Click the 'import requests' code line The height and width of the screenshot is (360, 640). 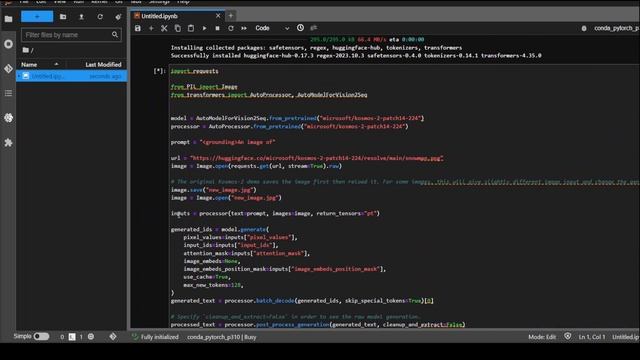click(194, 71)
